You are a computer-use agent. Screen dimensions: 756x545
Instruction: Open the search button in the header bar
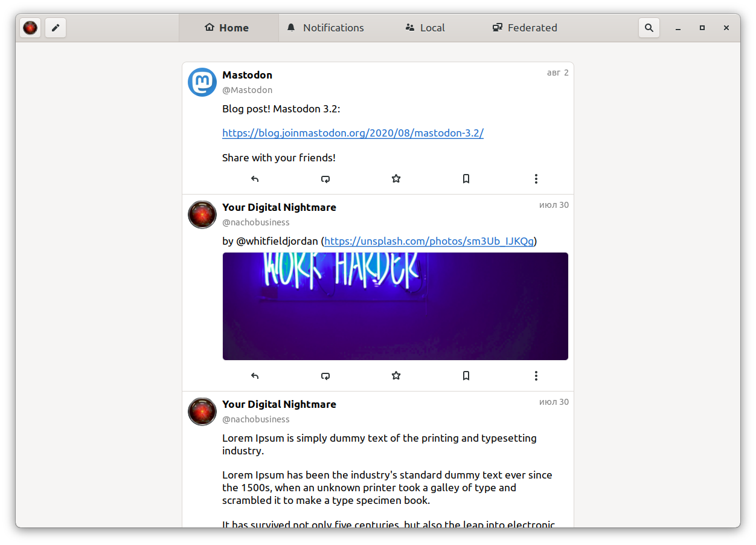coord(649,28)
